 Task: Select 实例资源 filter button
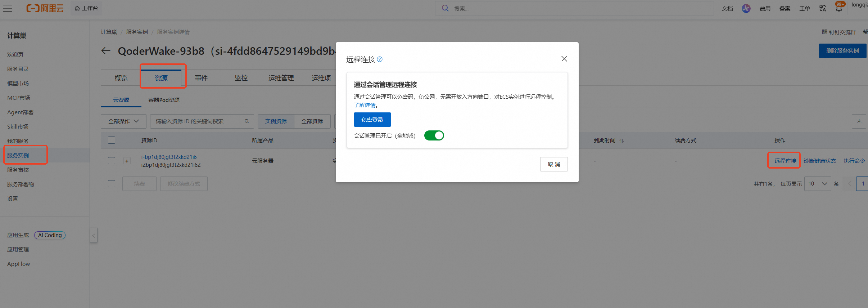click(x=276, y=121)
